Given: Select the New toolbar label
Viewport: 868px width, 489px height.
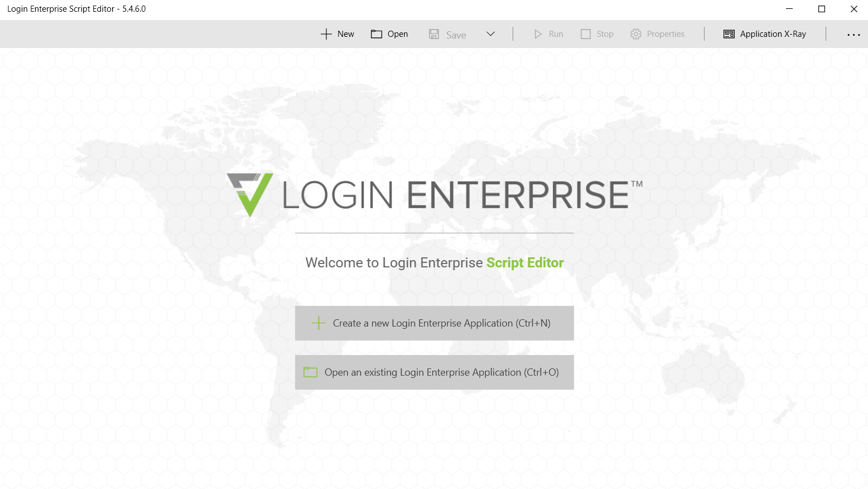Looking at the screenshot, I should tap(346, 34).
